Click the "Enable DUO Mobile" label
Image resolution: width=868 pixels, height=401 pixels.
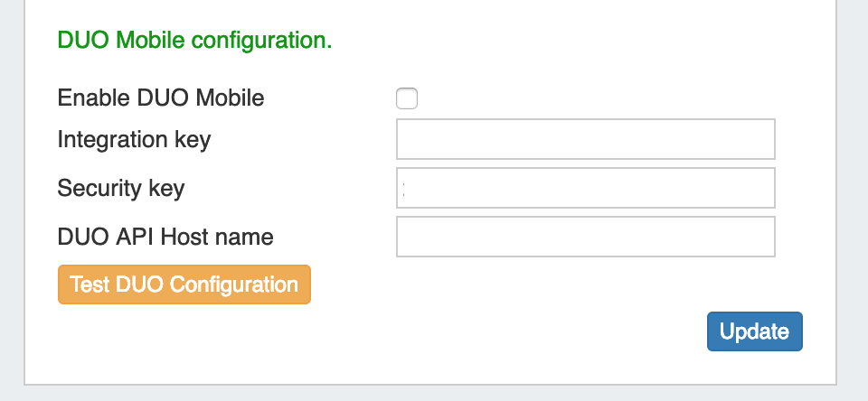coord(161,98)
